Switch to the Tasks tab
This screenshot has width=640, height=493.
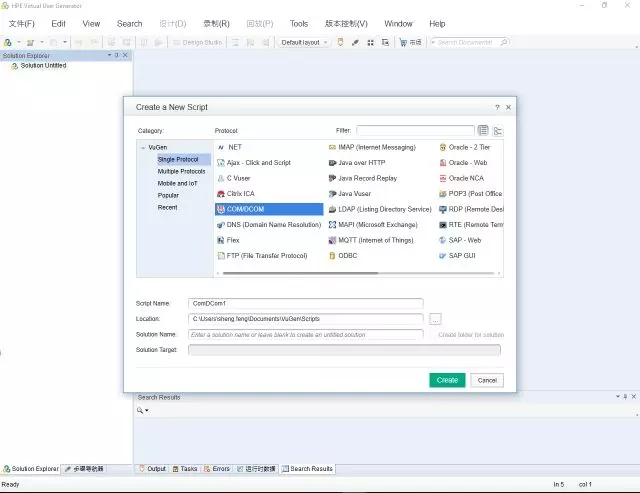pyautogui.click(x=185, y=469)
